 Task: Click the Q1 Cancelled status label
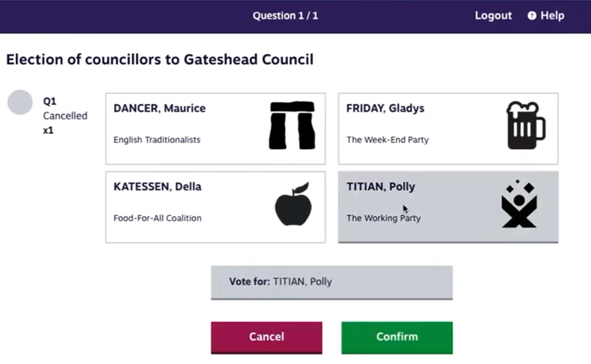coord(65,116)
